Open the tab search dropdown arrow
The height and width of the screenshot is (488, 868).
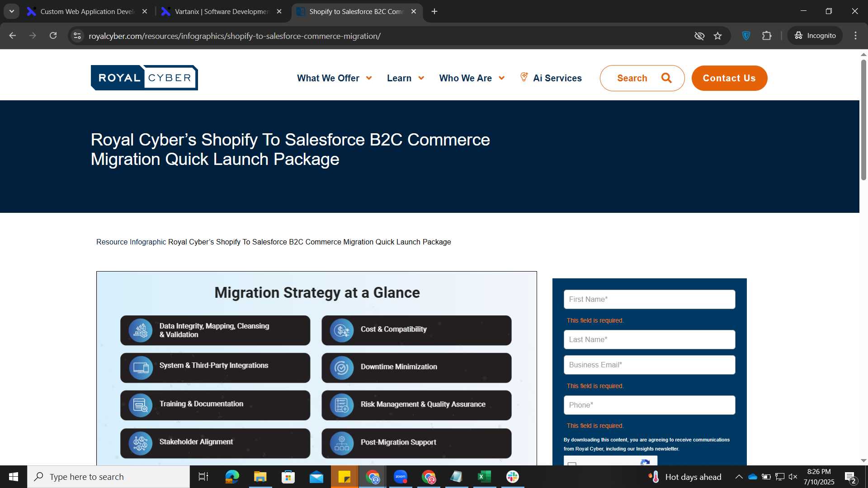(x=12, y=11)
